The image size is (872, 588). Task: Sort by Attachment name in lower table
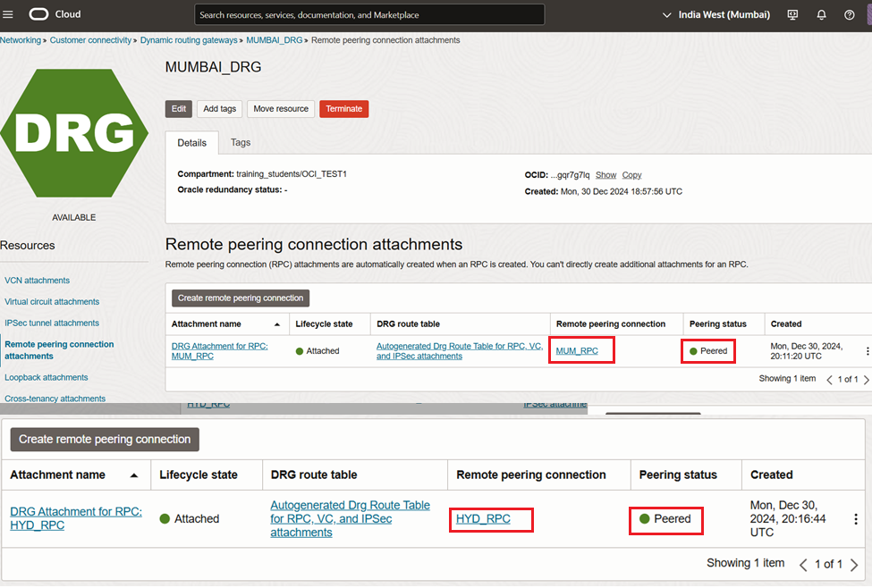tap(134, 475)
